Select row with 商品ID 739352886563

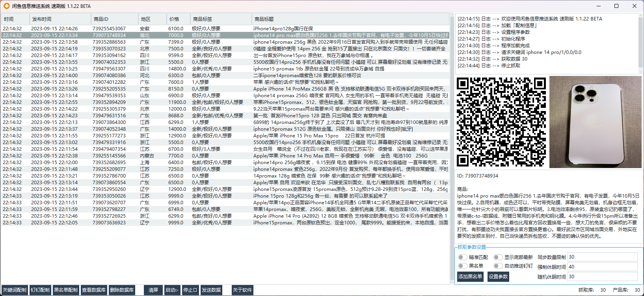pyautogui.click(x=225, y=42)
